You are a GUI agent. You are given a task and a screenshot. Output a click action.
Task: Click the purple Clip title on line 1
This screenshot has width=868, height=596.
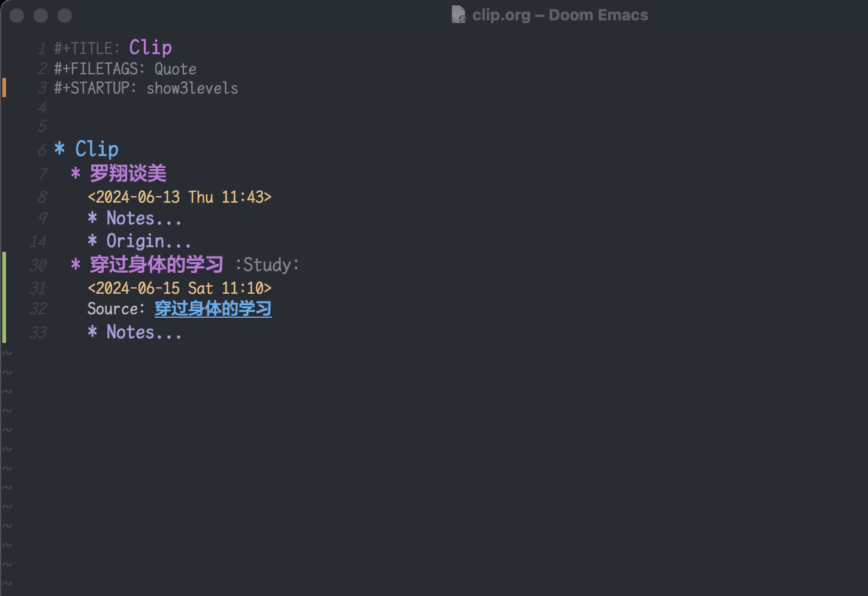(150, 47)
